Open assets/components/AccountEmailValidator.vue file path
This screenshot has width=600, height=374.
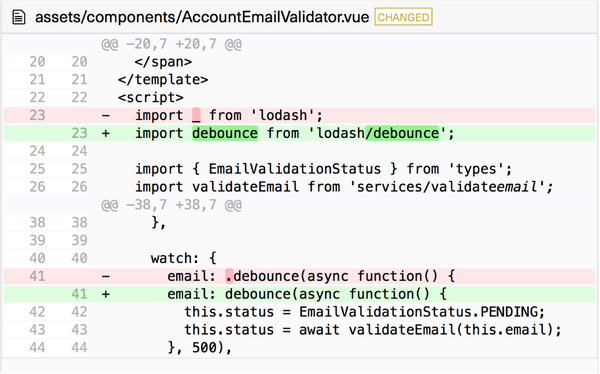[x=202, y=17]
